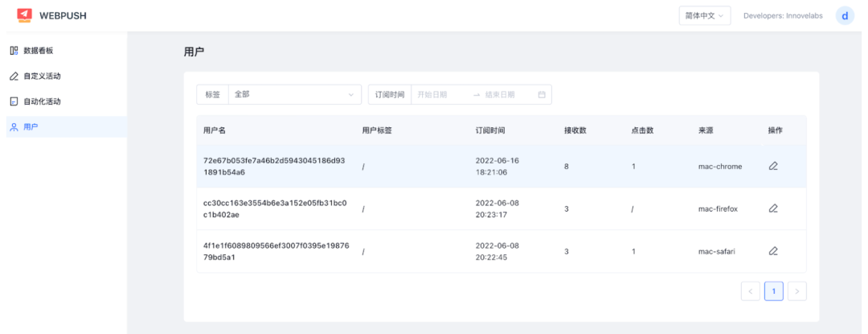
Task: Click the 数据看板 dashboard icon
Action: click(14, 51)
